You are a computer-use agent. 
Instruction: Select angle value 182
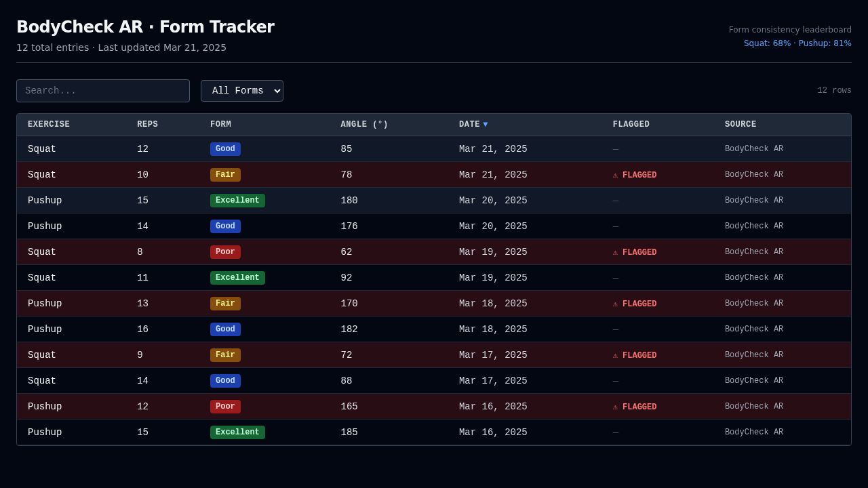[349, 329]
